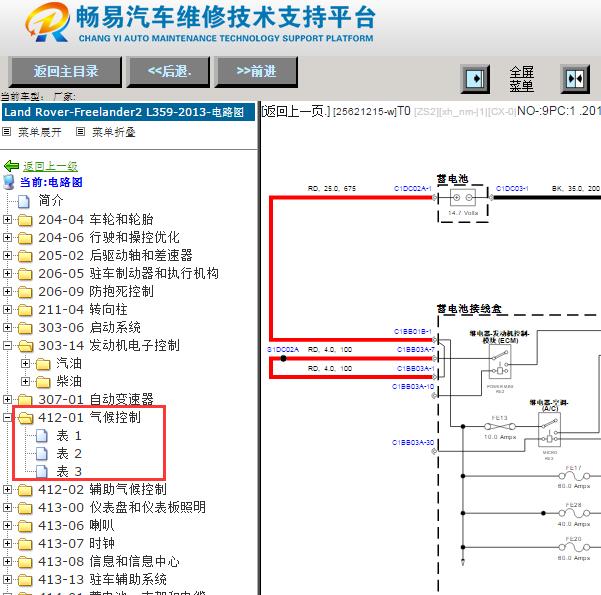
Task: Follow the 返回上一级 link
Action: click(50, 166)
